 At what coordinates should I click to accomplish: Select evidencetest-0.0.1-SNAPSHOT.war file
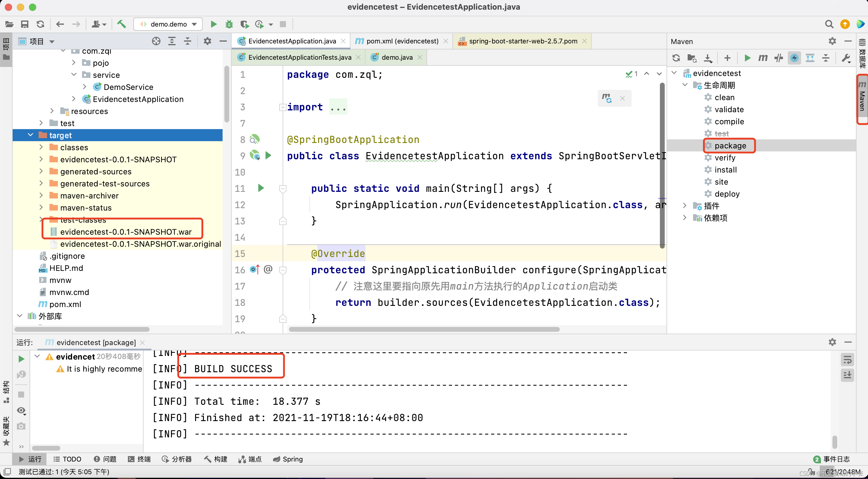click(126, 232)
